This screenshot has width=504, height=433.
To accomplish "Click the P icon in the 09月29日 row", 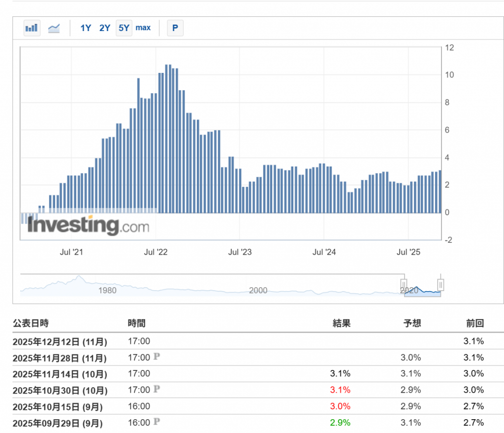I will click(x=157, y=422).
